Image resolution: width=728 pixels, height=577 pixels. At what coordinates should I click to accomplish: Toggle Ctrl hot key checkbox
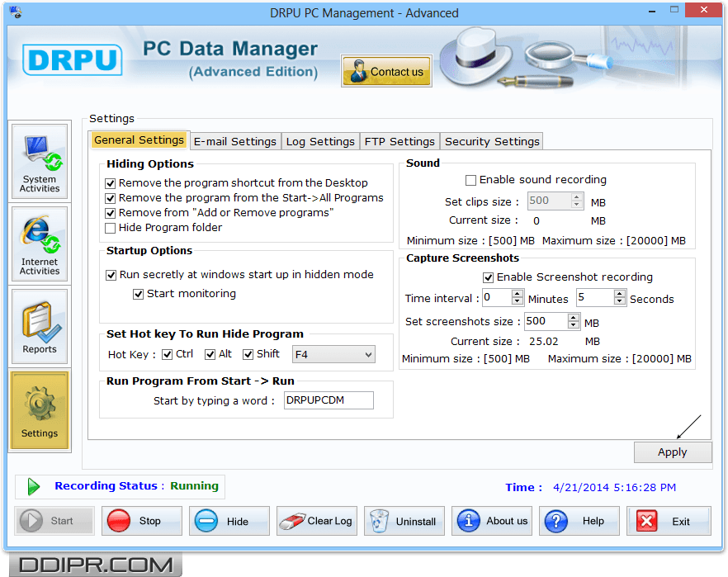[167, 355]
